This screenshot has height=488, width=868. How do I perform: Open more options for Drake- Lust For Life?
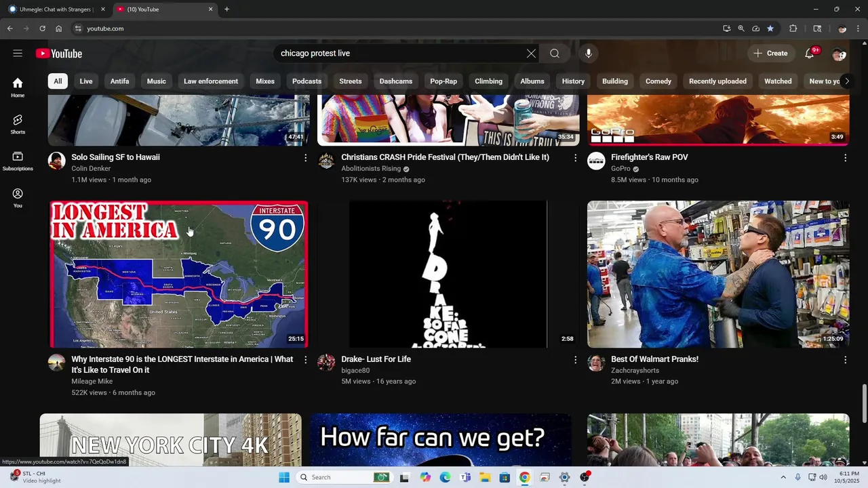pyautogui.click(x=575, y=360)
